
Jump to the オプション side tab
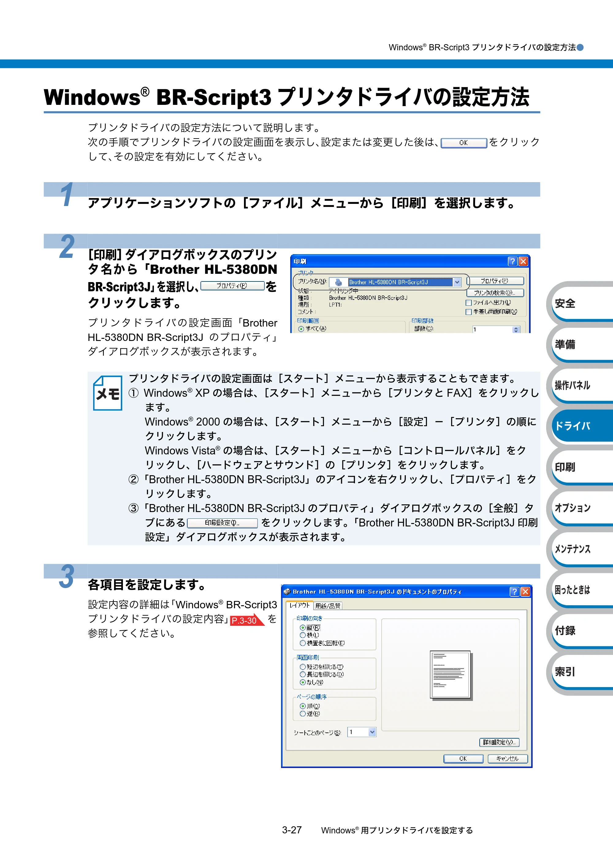click(x=582, y=508)
